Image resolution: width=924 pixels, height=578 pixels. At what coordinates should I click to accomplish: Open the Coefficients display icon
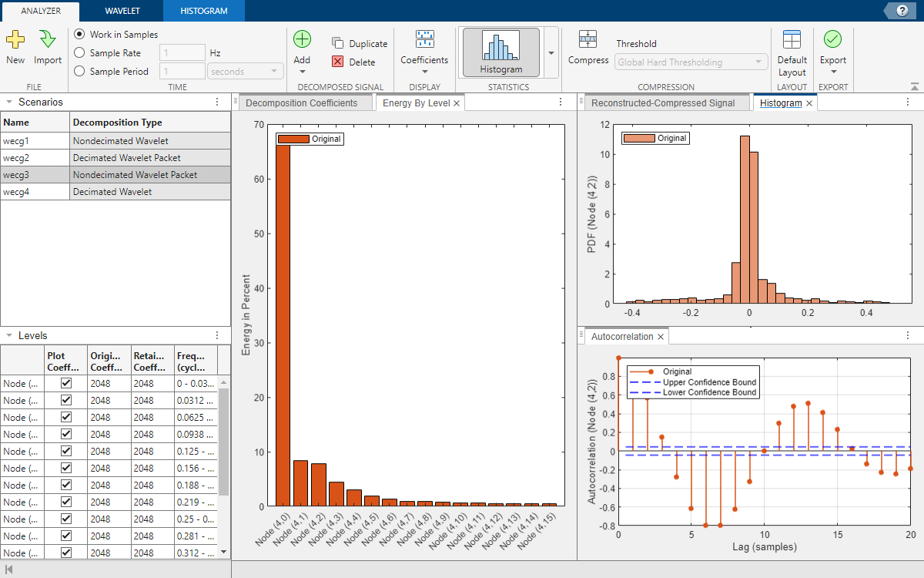(x=424, y=40)
